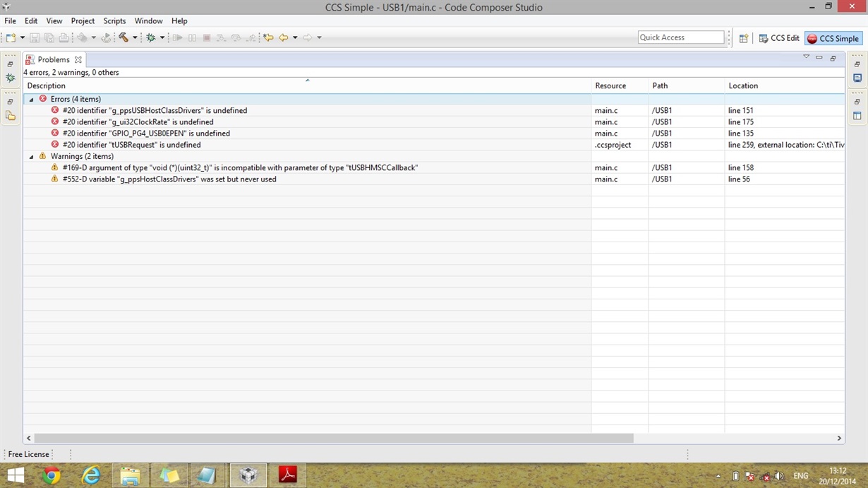Image resolution: width=868 pixels, height=488 pixels.
Task: Collapse the Warnings (2 items) group
Action: (31, 157)
